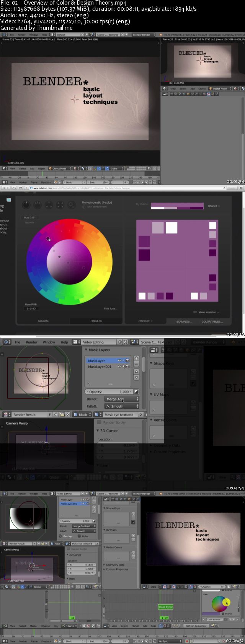Enable Render Border checkbox in 00:04:54 frame
The width and height of the screenshot is (245, 644).
pyautogui.click(x=99, y=422)
